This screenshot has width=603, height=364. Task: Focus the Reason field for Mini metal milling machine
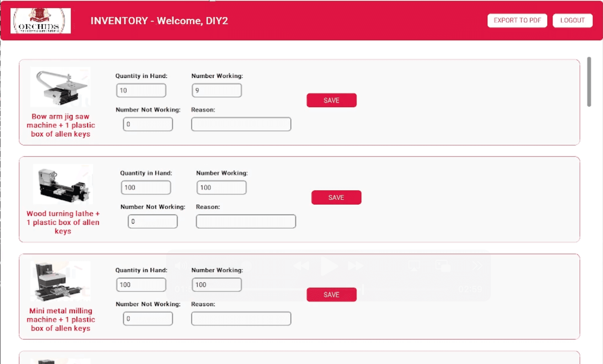pos(241,318)
